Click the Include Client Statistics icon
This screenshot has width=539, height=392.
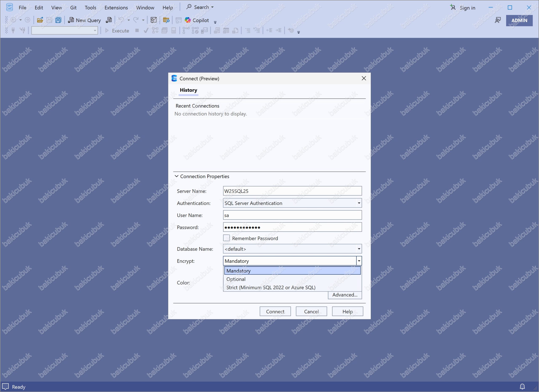204,30
